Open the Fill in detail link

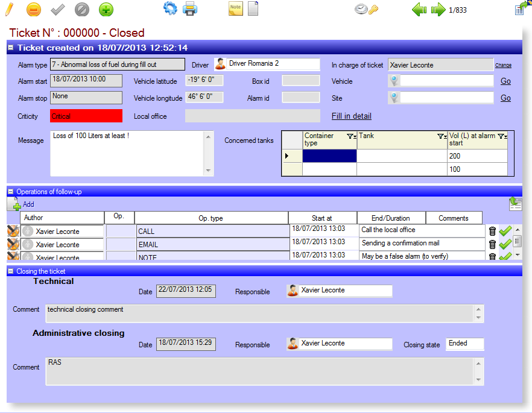click(x=352, y=116)
